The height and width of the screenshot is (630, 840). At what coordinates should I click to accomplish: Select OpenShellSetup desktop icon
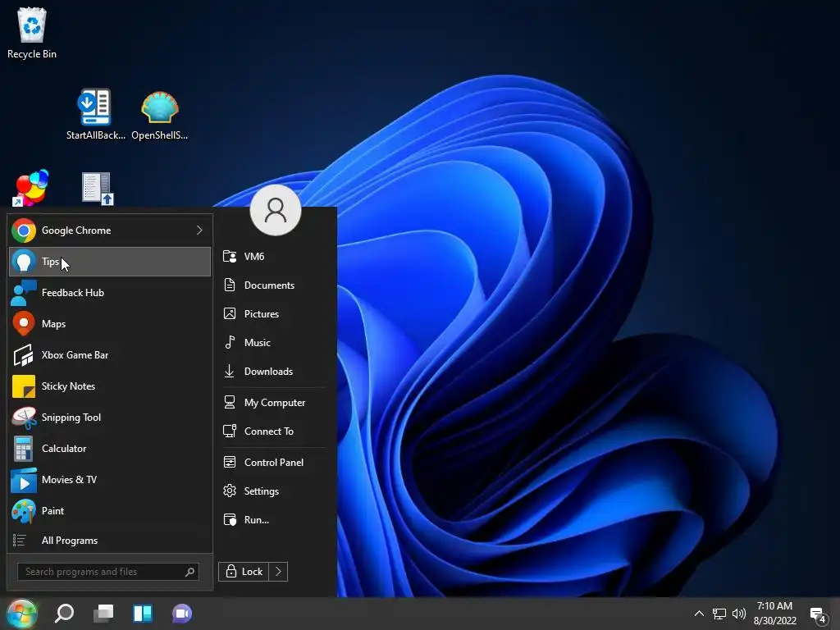click(160, 115)
